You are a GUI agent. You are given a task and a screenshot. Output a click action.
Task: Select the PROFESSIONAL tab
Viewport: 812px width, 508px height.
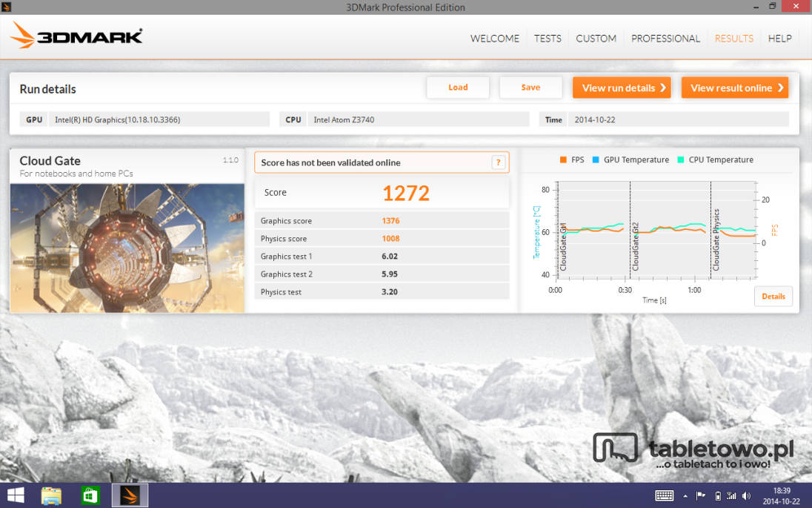click(665, 39)
